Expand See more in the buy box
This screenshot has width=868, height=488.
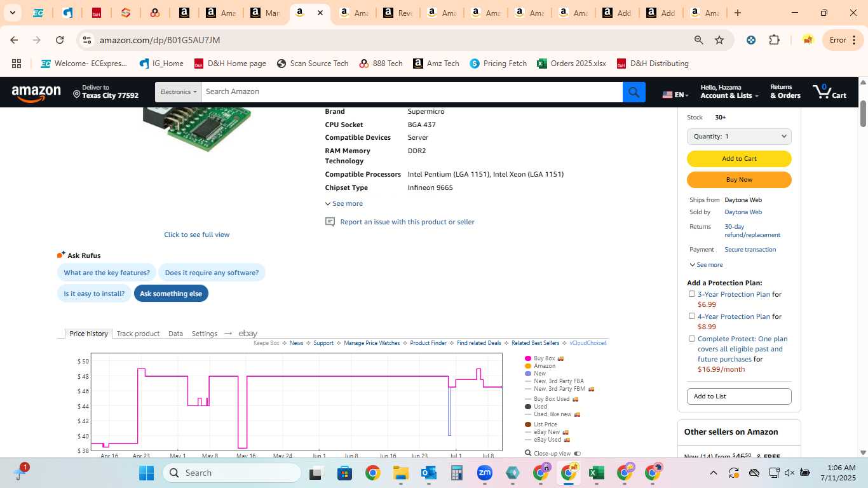coord(706,265)
